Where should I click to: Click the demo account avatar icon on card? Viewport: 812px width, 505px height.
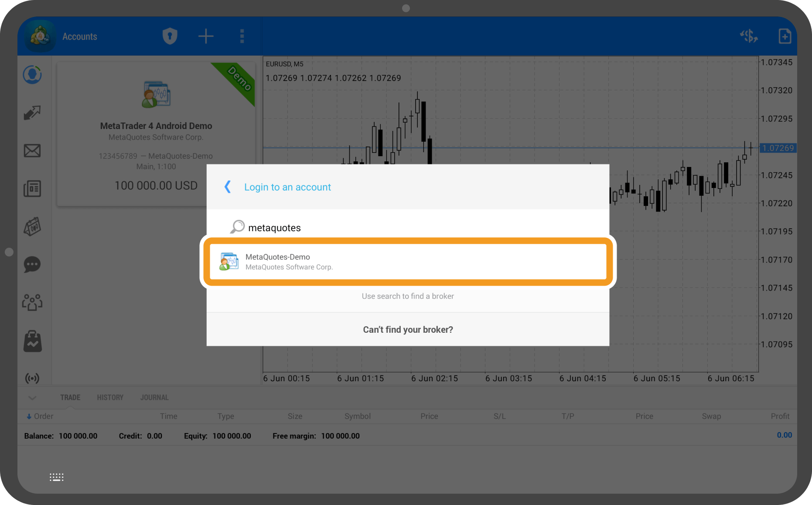click(156, 94)
